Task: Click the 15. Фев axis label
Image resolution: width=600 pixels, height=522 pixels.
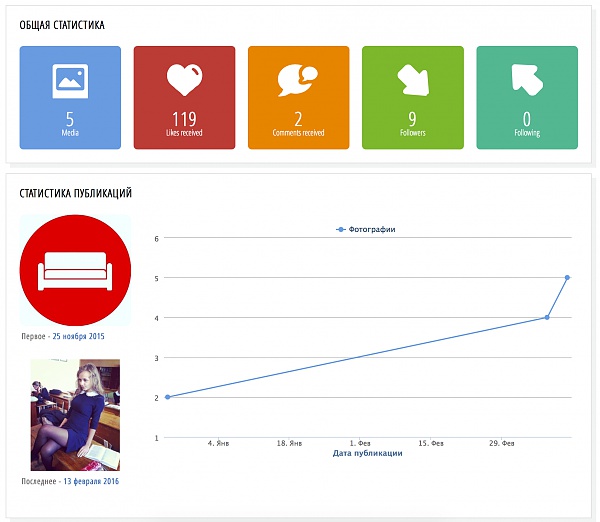Action: (x=431, y=444)
